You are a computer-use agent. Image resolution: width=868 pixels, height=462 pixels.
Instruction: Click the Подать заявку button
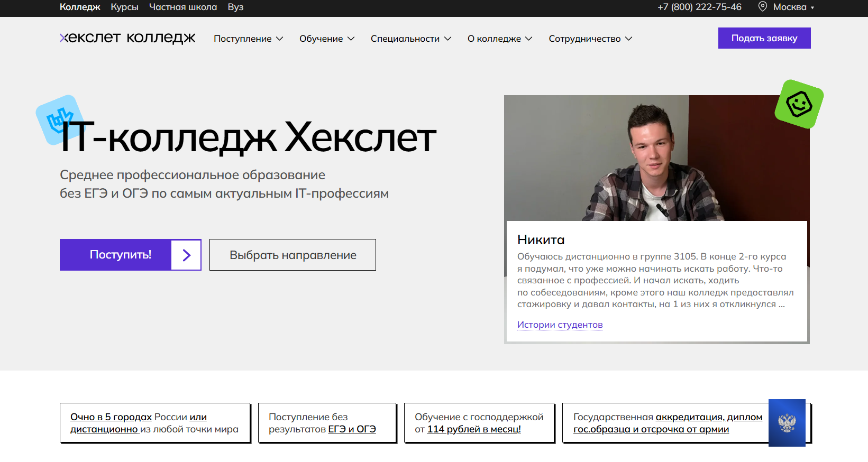pos(764,38)
